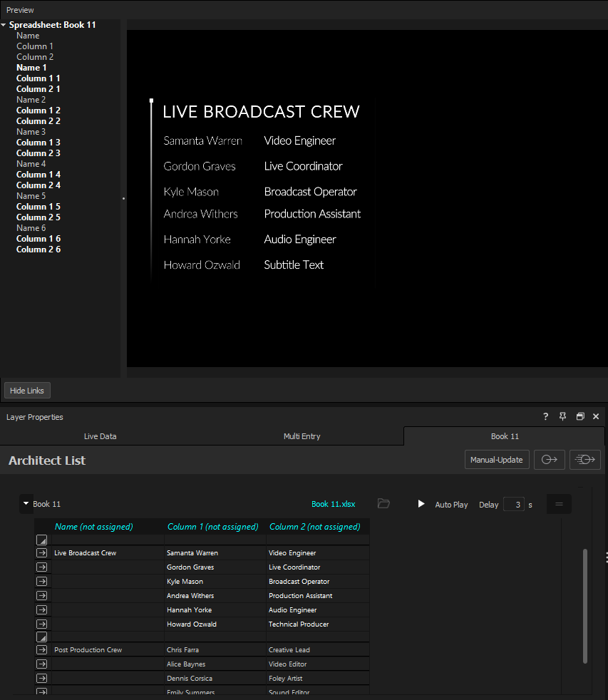Open the folder icon next to Book 11.xlsx
Screen dimensions: 608x700
click(x=383, y=503)
